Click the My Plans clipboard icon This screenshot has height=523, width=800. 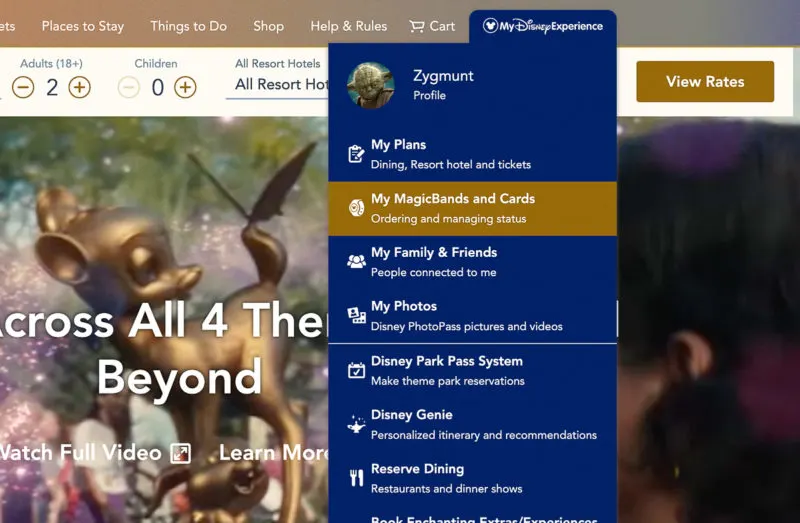[x=356, y=154]
